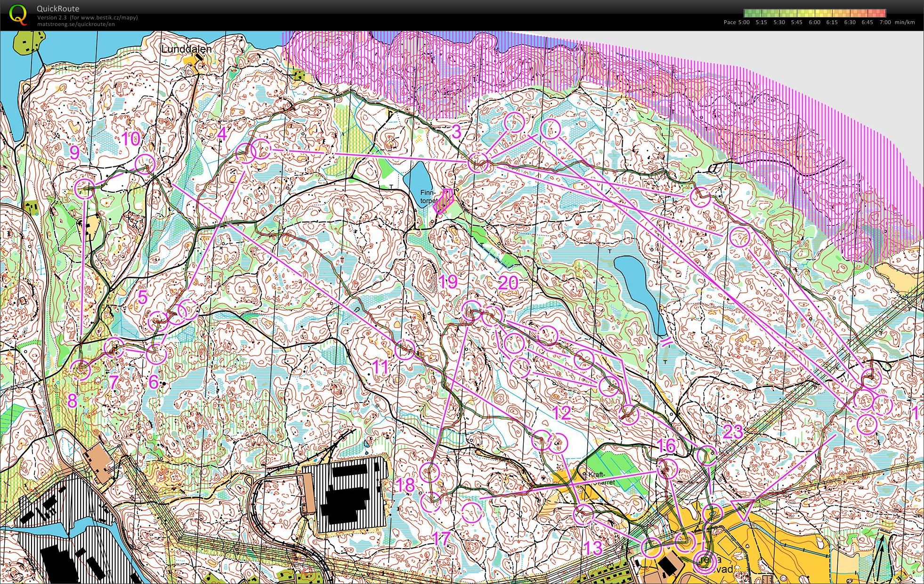
Task: Click the Pace 5:00 legend label
Action: [737, 22]
